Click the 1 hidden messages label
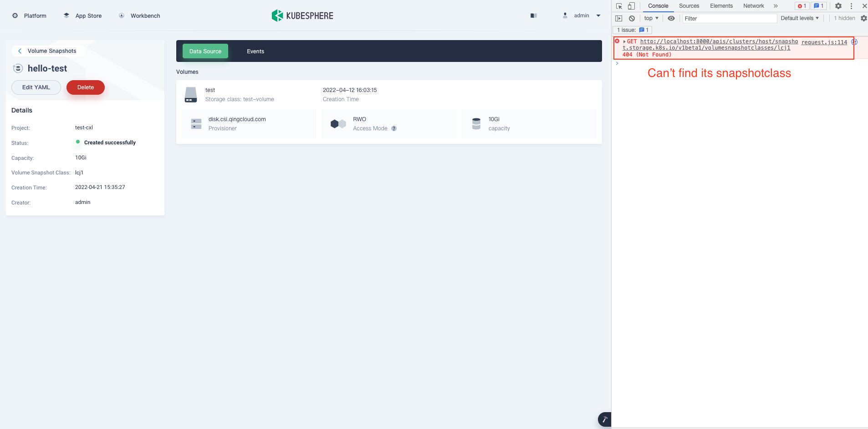The height and width of the screenshot is (429, 868). (x=844, y=18)
